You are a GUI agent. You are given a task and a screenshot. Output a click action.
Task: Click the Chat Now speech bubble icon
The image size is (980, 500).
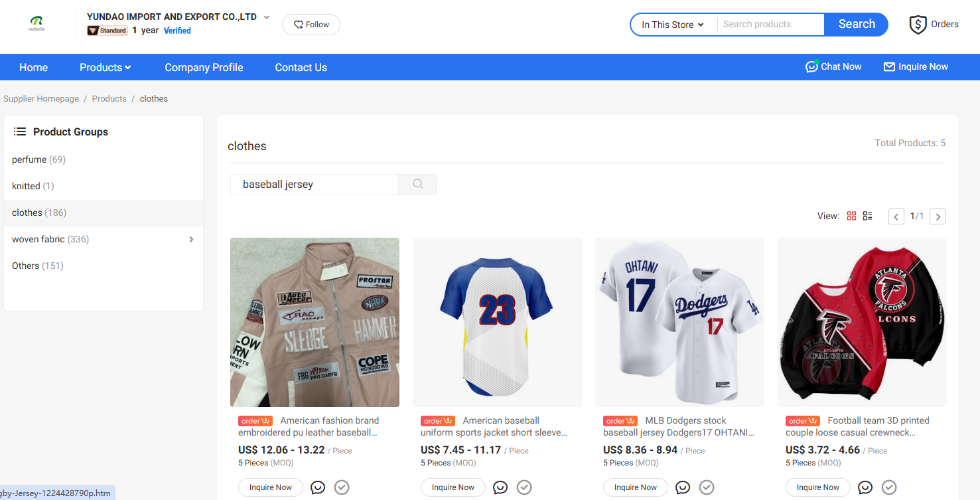811,66
